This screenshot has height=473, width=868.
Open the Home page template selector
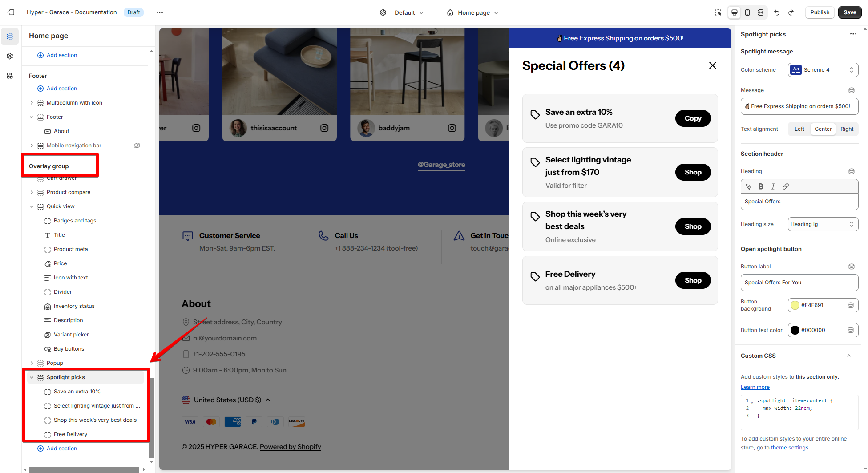(473, 12)
